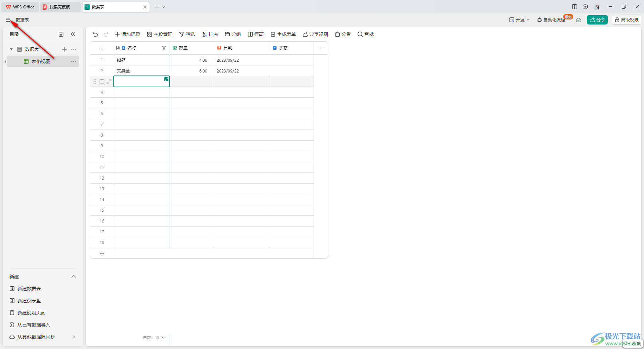Select the 日期 column header
Image resolution: width=644 pixels, height=349 pixels.
241,48
